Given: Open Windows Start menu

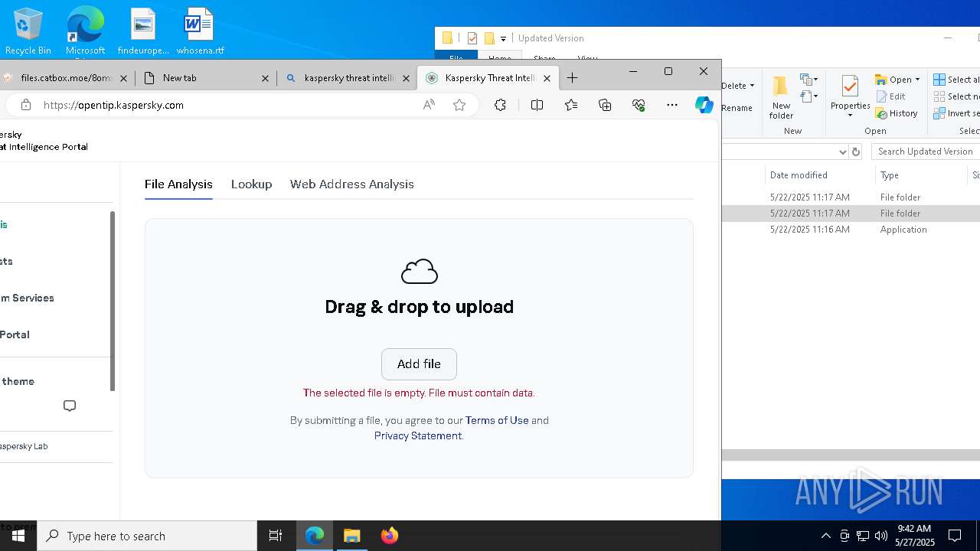Looking at the screenshot, I should point(18,536).
